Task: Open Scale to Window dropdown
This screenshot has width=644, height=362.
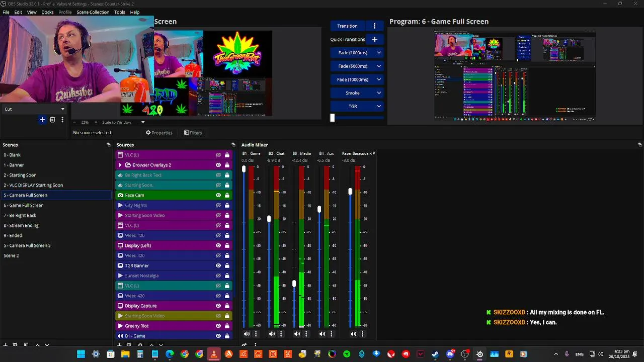Action: [123, 122]
